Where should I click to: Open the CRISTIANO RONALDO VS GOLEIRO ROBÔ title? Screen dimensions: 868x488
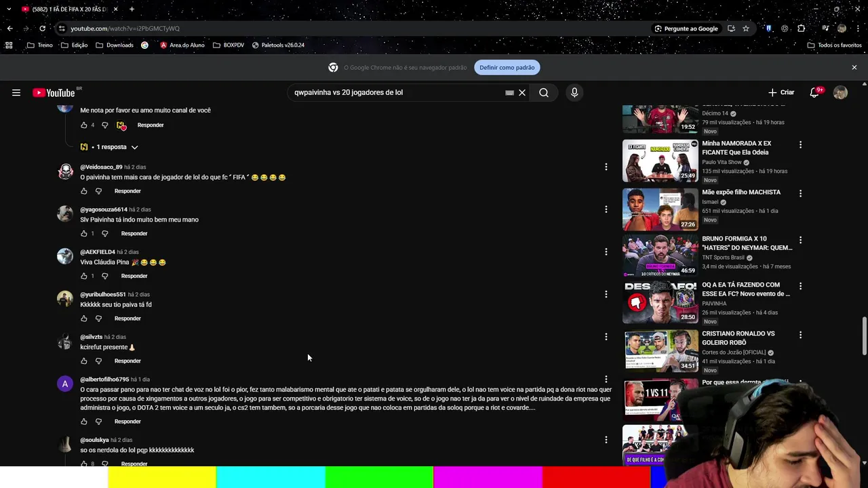(x=738, y=338)
